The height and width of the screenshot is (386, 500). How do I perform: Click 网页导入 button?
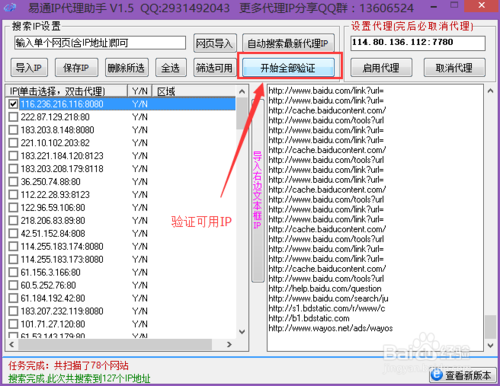click(x=215, y=43)
